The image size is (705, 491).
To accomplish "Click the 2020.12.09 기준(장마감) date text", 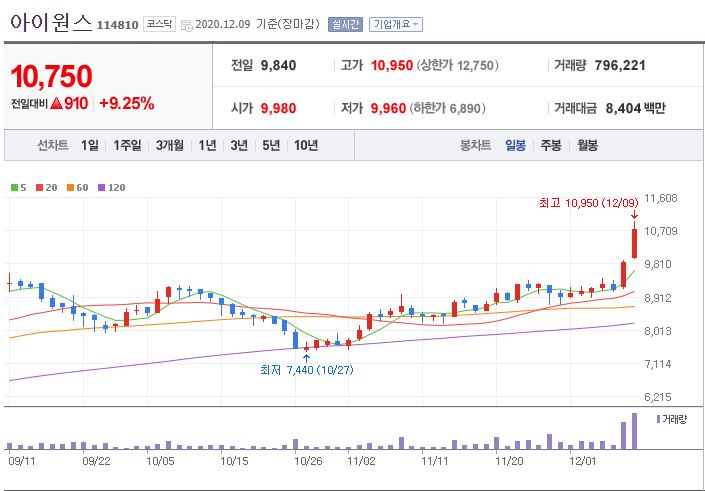I will [258, 24].
